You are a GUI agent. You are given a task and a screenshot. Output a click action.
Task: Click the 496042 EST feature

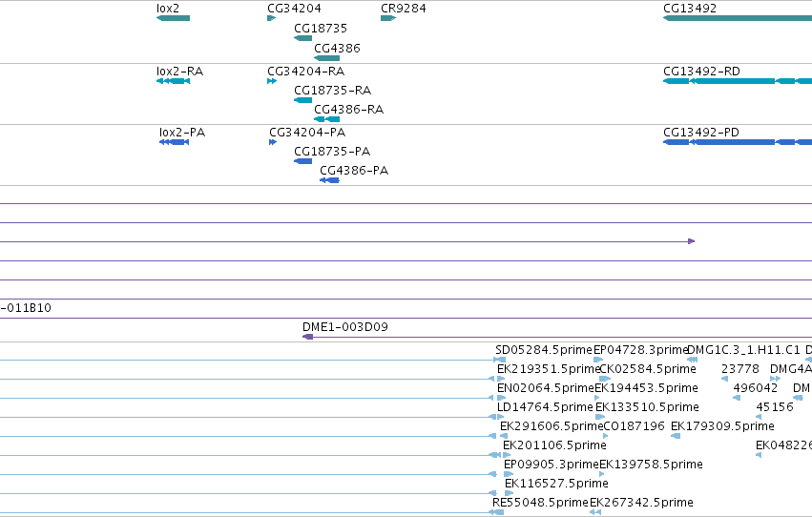pyautogui.click(x=737, y=398)
